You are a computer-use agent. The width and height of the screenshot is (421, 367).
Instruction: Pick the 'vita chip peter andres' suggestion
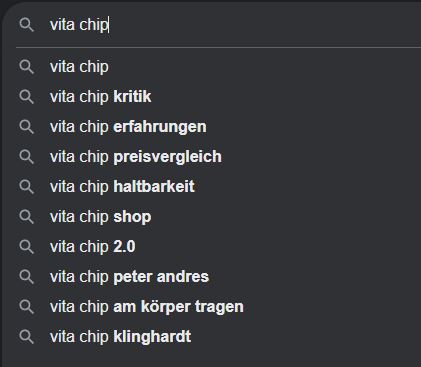click(218, 277)
